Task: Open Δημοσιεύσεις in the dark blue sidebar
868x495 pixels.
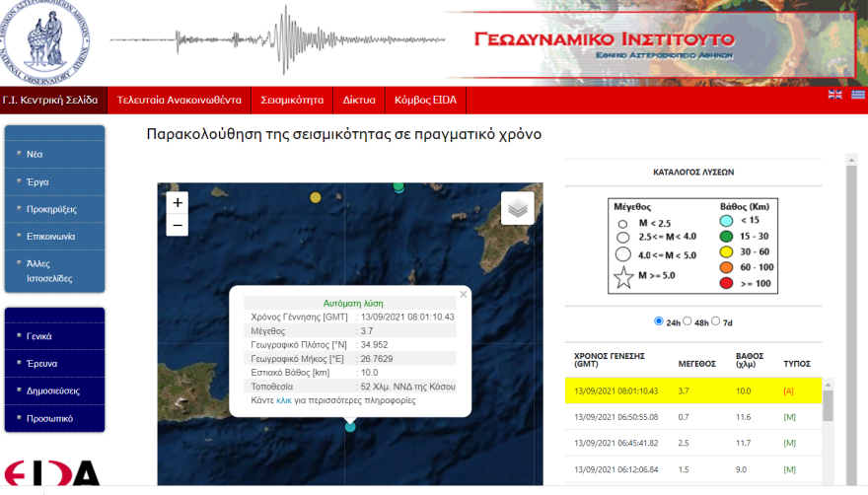Action: 54,390
